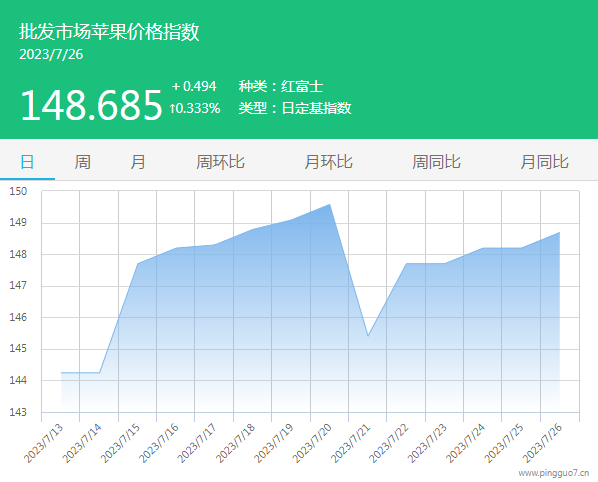Click the 2023/7/18 x-axis date label

[235, 443]
